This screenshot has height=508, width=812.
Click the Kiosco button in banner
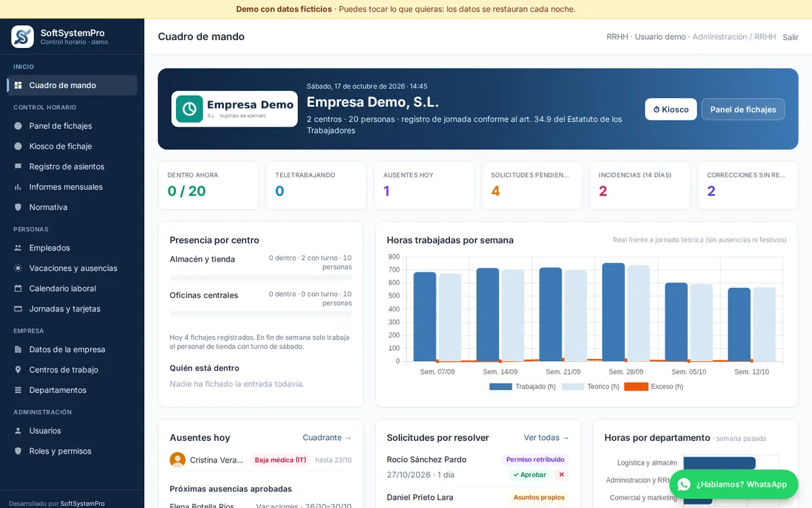pos(671,109)
